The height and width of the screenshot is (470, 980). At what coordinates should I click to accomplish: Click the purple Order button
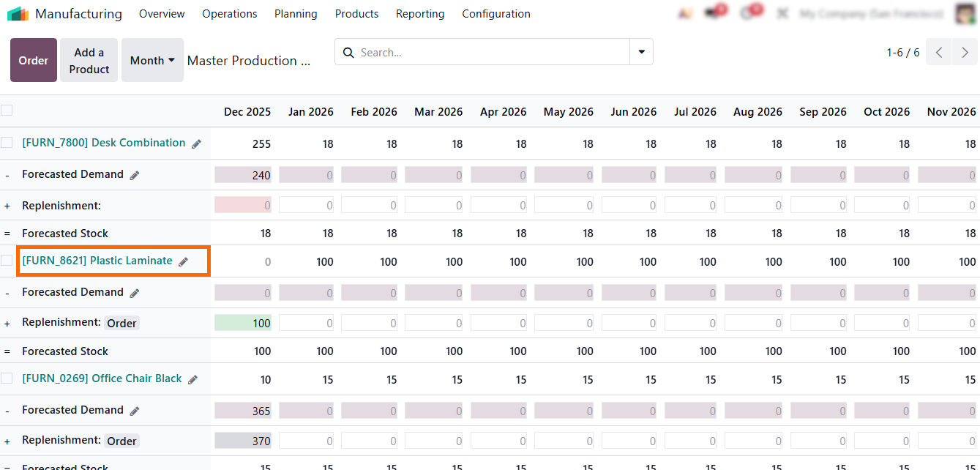[x=33, y=61]
